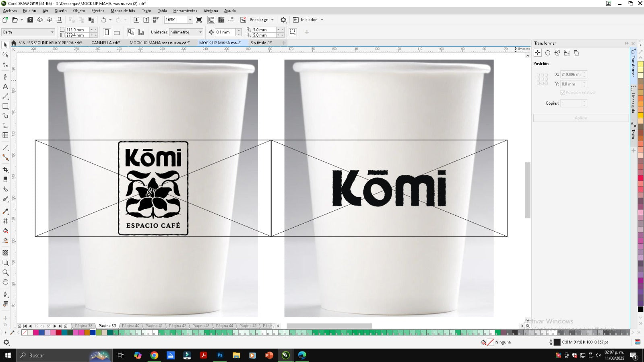Collapse the Transformar docker with double arrows
The height and width of the screenshot is (362, 644).
pos(626,43)
